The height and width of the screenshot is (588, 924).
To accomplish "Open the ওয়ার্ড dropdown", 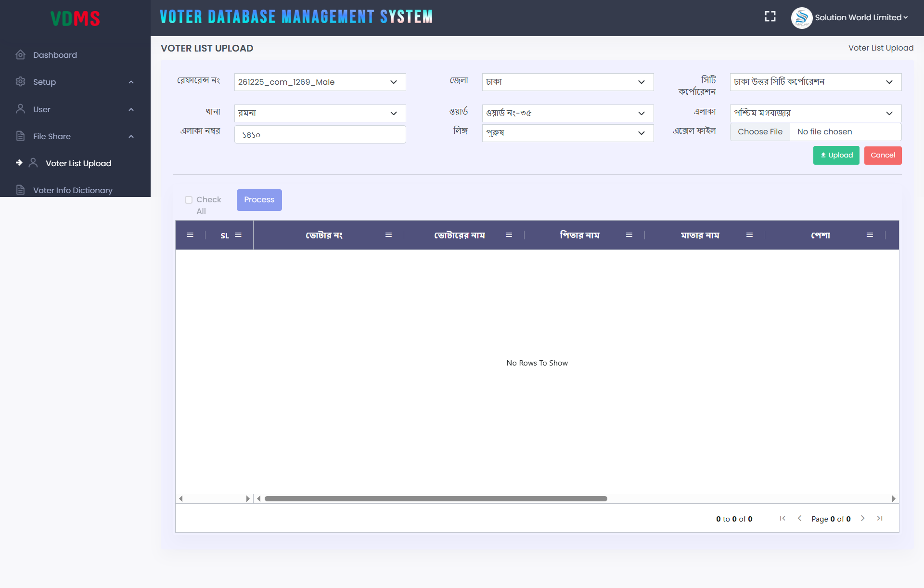I will coord(567,113).
